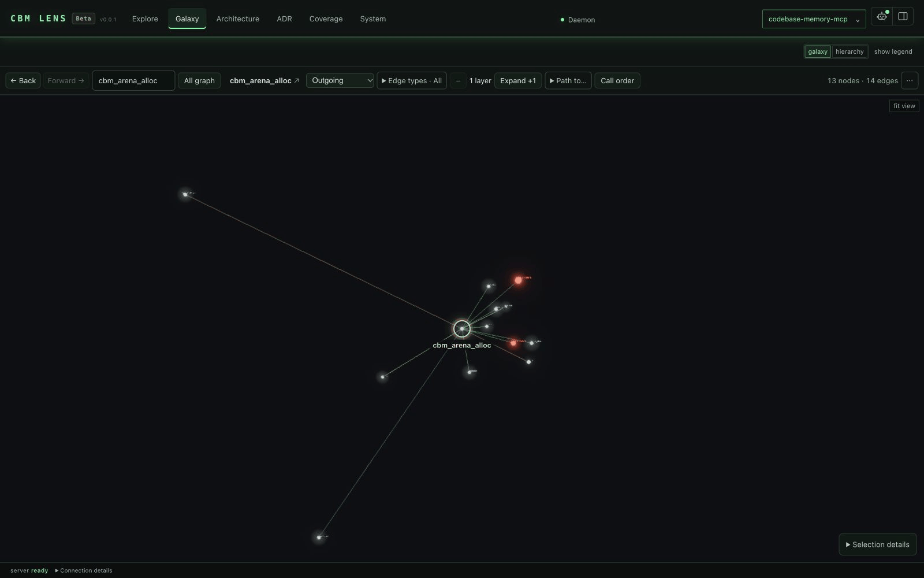Select the small red node near center
The height and width of the screenshot is (578, 924).
[513, 343]
